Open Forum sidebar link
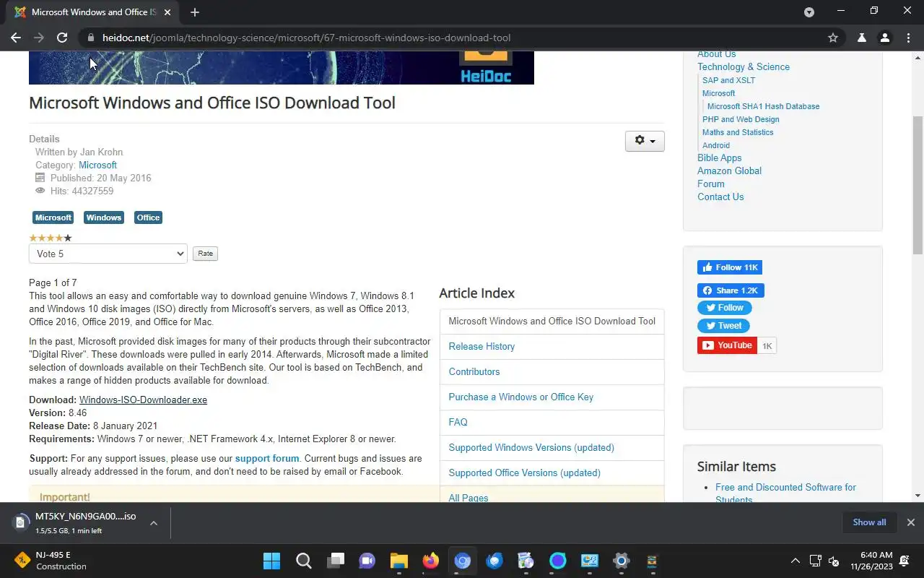 [711, 184]
